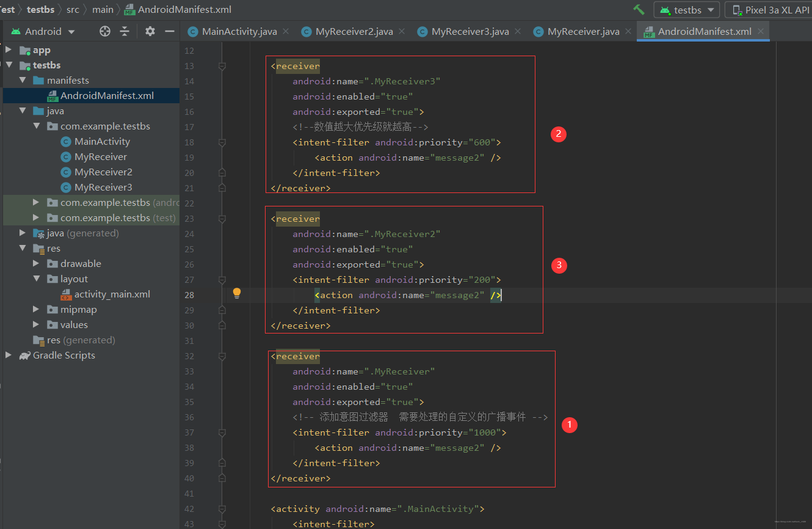Open the testbs run configuration dropdown
Viewport: 812px width, 529px height.
(x=687, y=10)
